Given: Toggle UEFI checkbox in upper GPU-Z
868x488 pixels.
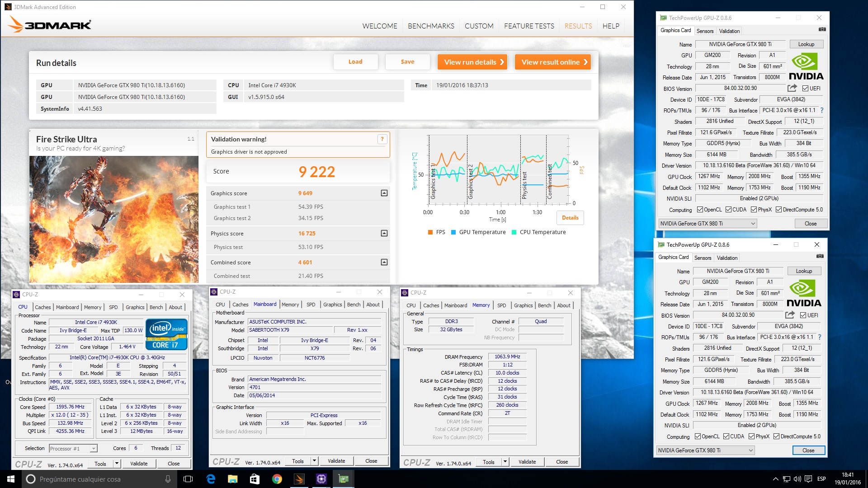Looking at the screenshot, I should point(805,89).
